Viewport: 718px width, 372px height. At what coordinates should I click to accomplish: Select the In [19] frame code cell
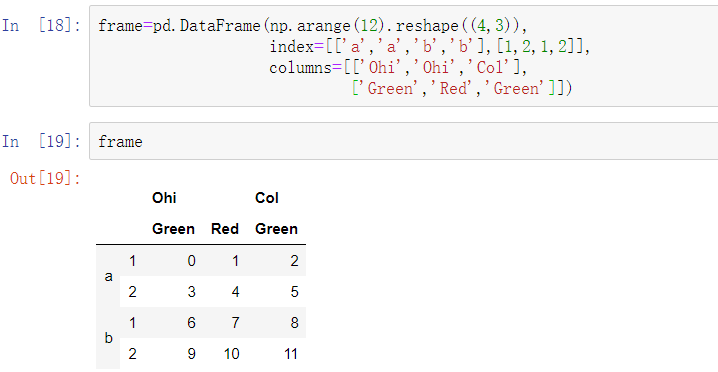pos(403,141)
